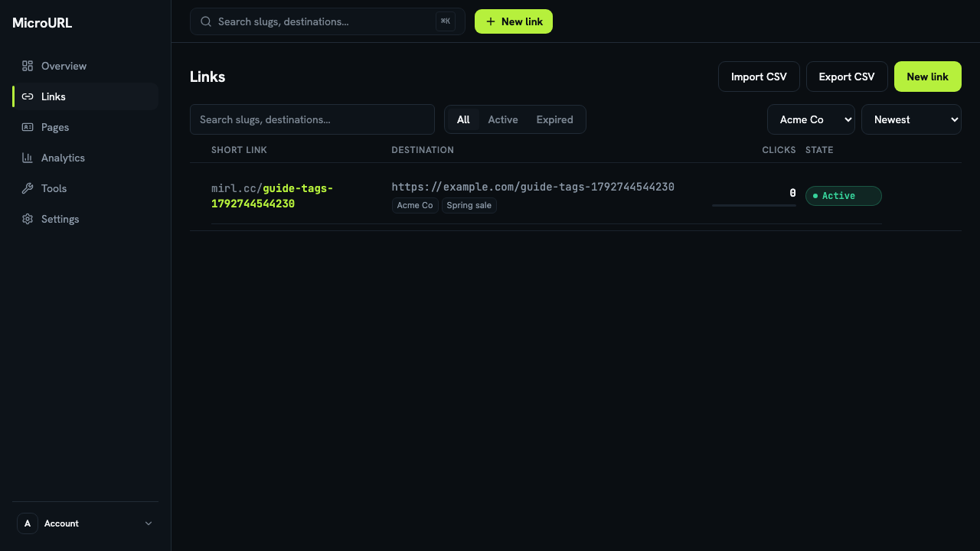This screenshot has width=980, height=551.
Task: Click the Tools wrench icon in sidebar
Action: [x=28, y=188]
